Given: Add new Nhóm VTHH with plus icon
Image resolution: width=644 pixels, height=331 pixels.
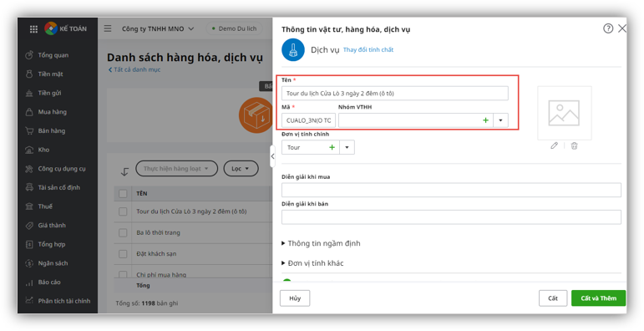Looking at the screenshot, I should coord(485,120).
